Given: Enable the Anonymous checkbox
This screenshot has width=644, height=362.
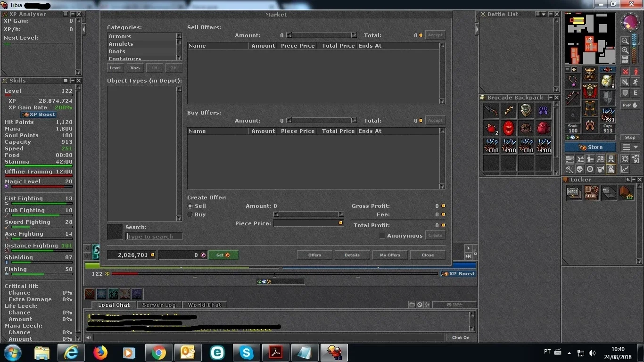Looking at the screenshot, I should pos(382,236).
